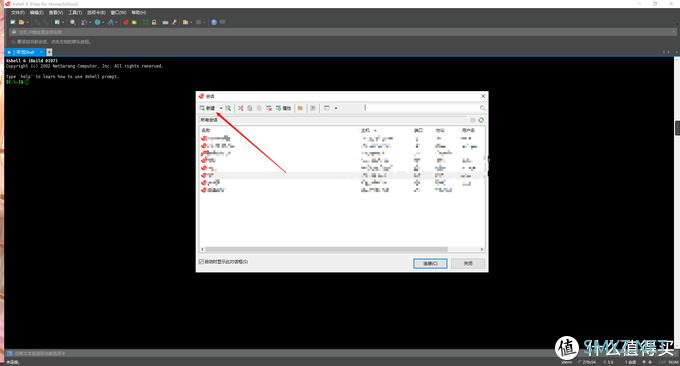Open the 窗口(W) menu
Viewport: 680px width, 366px height.
click(118, 13)
